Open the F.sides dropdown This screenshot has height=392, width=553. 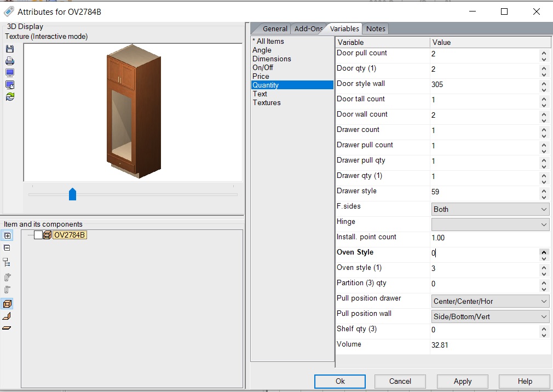pyautogui.click(x=490, y=209)
